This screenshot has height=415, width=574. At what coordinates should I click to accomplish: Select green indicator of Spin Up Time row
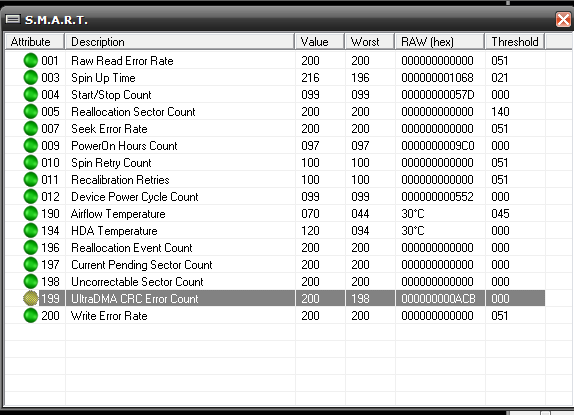tap(31, 78)
